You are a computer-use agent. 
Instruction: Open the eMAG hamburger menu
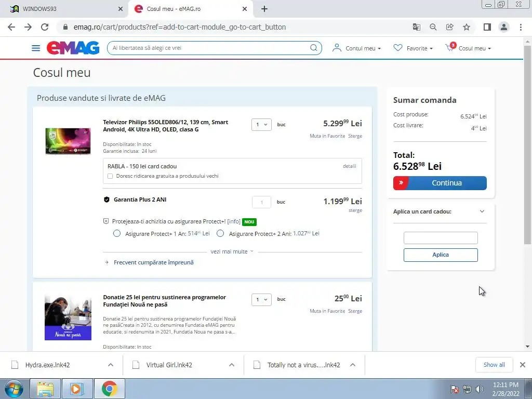36,48
